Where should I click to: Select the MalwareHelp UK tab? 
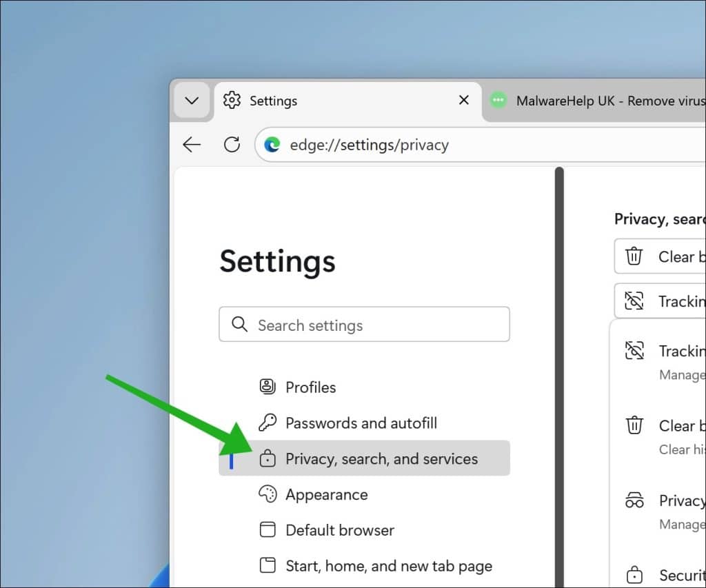[600, 101]
